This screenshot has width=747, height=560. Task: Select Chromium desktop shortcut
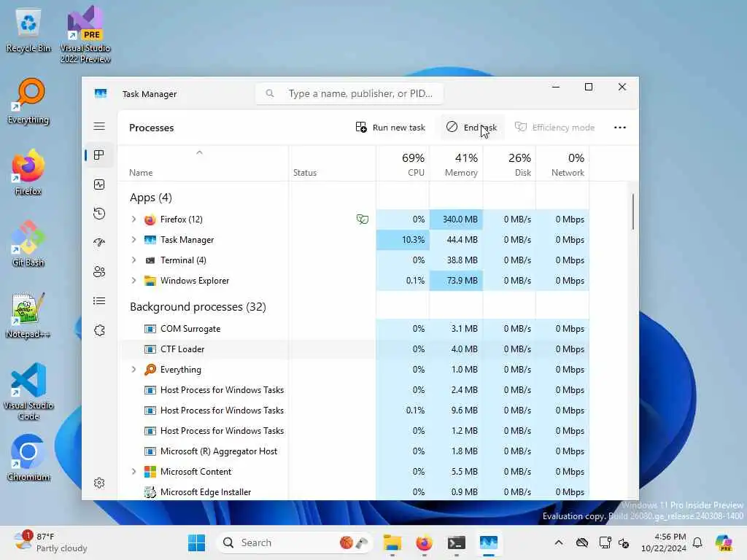[28, 458]
